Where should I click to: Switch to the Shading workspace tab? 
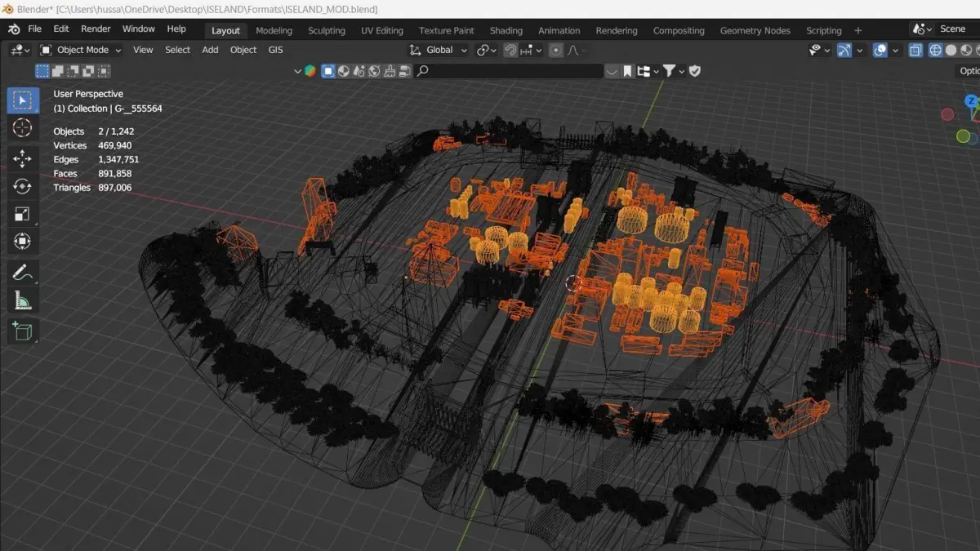[x=506, y=30]
